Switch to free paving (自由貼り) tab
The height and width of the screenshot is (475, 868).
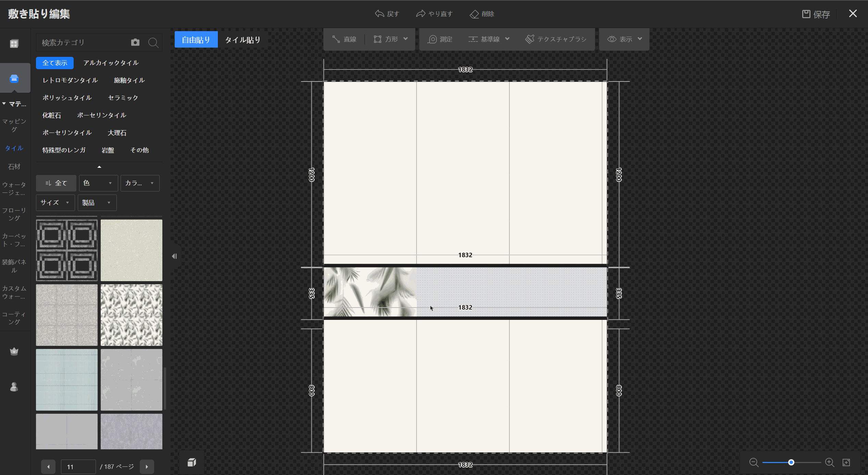pyautogui.click(x=196, y=40)
